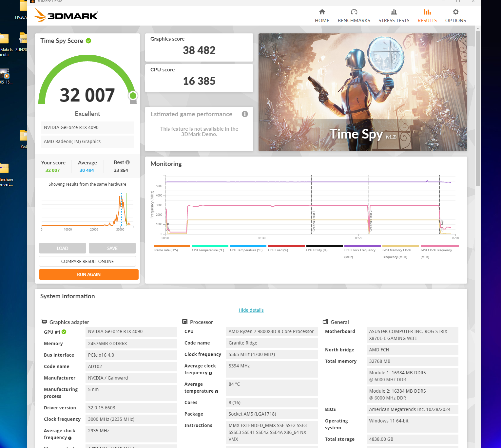Click the Estimated game performance info icon

coord(245,114)
